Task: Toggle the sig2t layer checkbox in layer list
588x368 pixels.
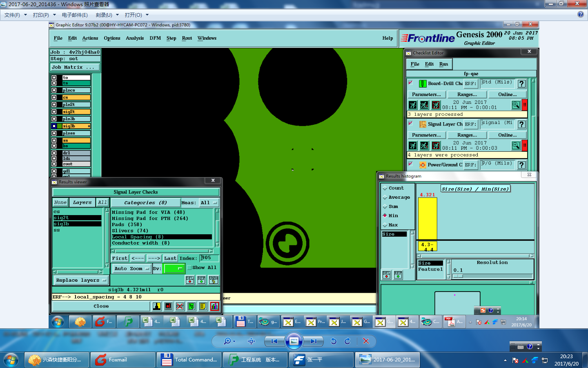Action: pos(54,112)
